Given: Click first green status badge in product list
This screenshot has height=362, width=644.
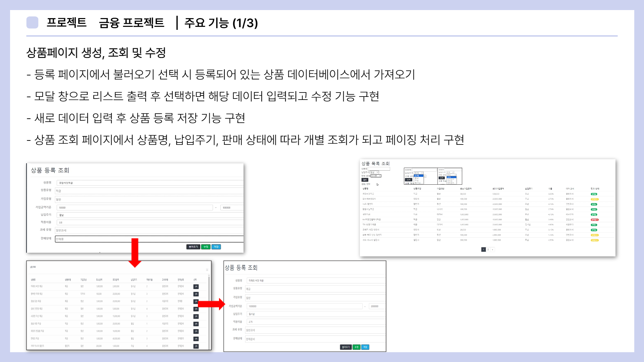Looking at the screenshot, I should tap(594, 194).
